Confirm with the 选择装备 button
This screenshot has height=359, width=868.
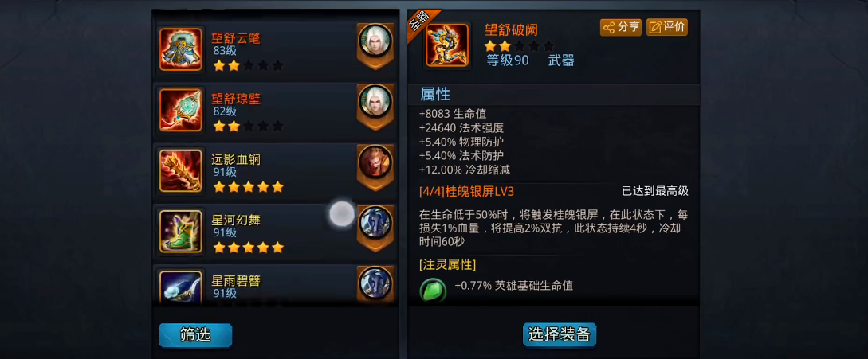point(560,334)
